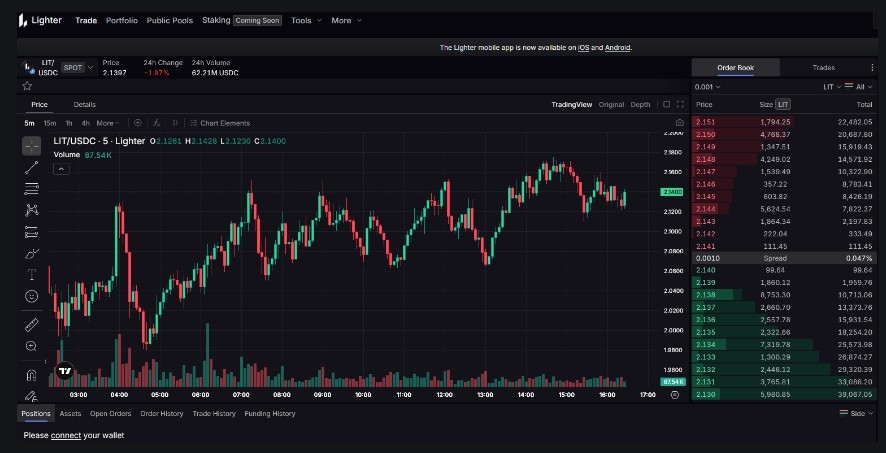Enable the magnet snap mode
Screen dimensions: 886x453
click(x=32, y=376)
